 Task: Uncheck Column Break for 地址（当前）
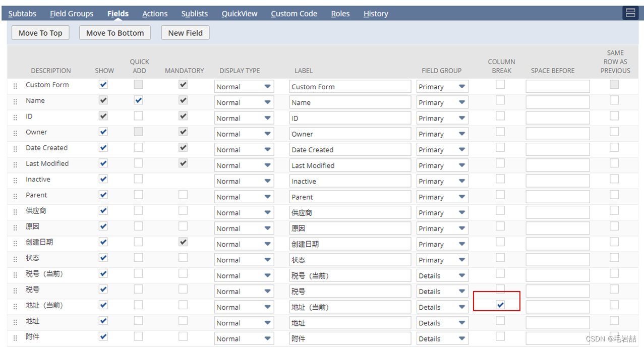click(x=500, y=305)
